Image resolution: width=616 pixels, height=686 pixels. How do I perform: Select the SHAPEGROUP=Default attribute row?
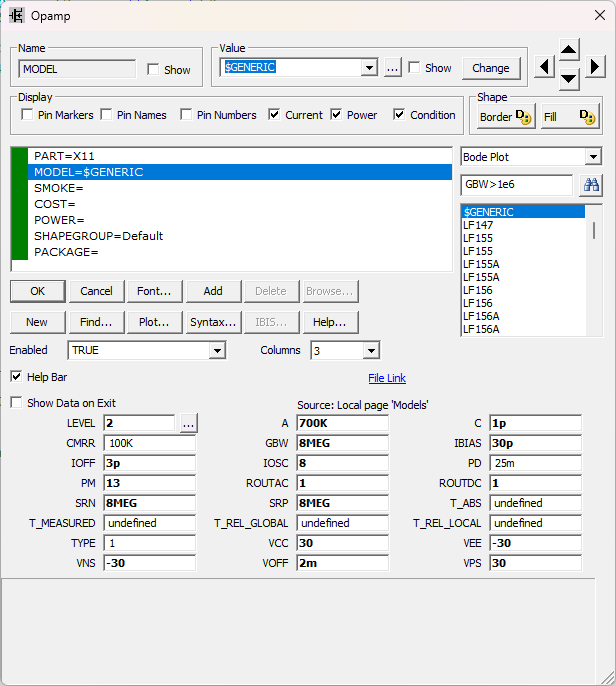pos(240,236)
